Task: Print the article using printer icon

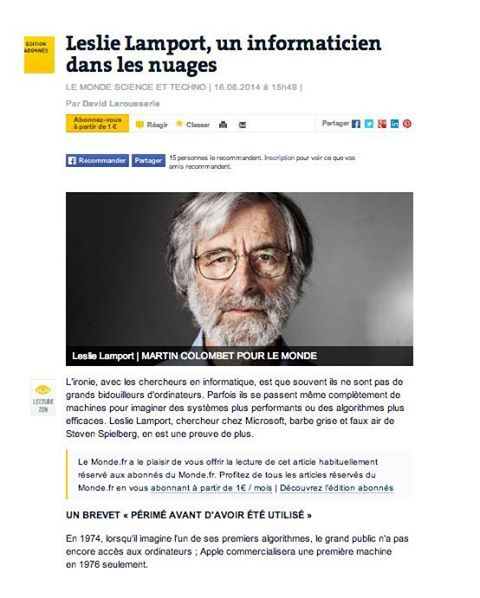Action: [223, 125]
